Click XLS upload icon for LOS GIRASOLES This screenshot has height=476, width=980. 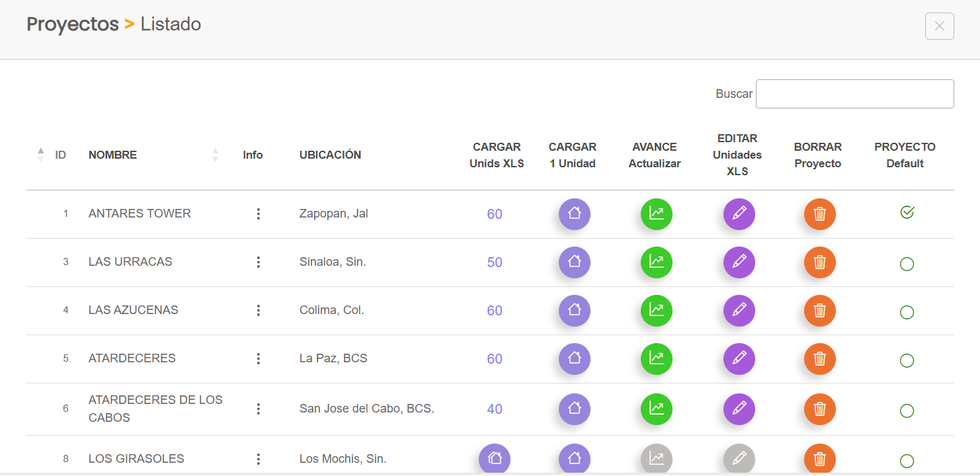pos(494,458)
